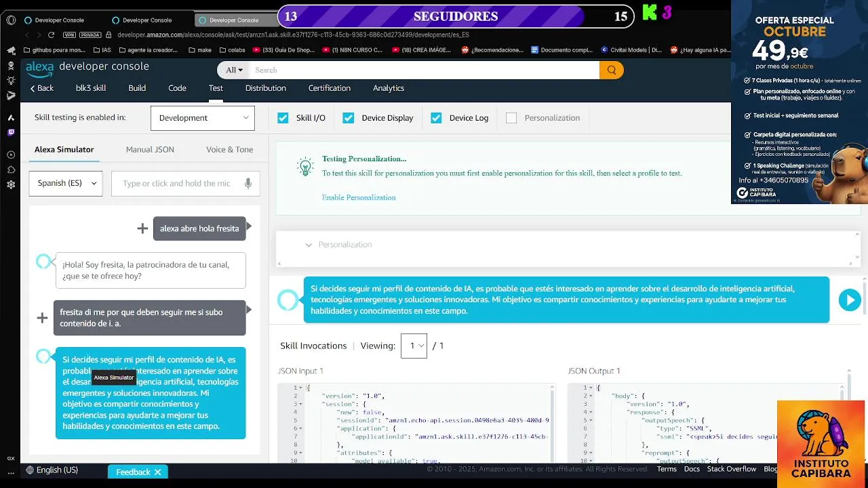Expand the Personalization section chevron
This screenshot has height=488, width=868.
(309, 245)
